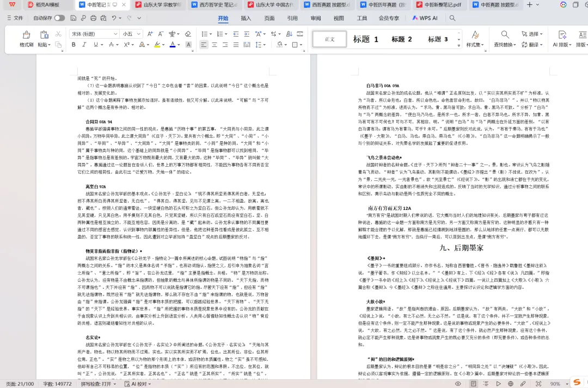Viewport: 588px width, 388px height.
Task: Open the 打印 (Print) icon in quick access bar
Action: pyautogui.click(x=93, y=18)
